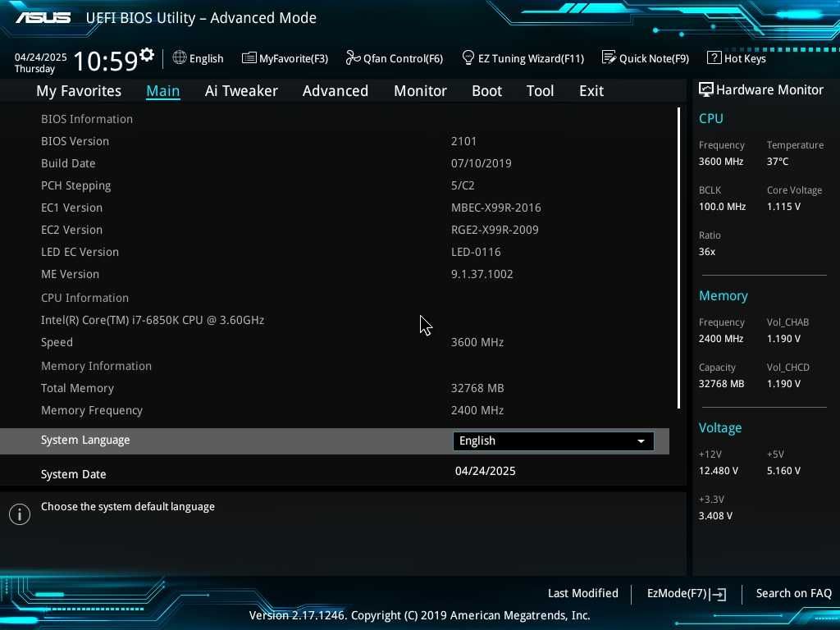The height and width of the screenshot is (630, 840).
Task: Click the EzMode exit arrow icon
Action: point(718,594)
